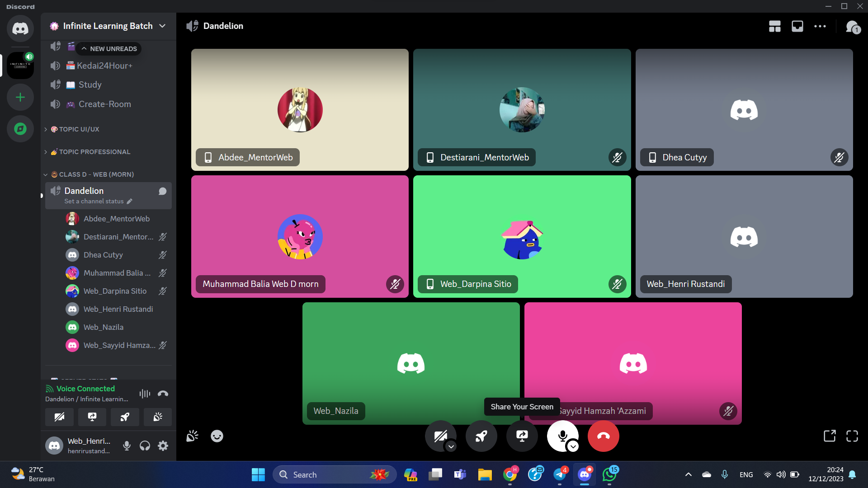Mute microphone in user panel

pyautogui.click(x=127, y=446)
